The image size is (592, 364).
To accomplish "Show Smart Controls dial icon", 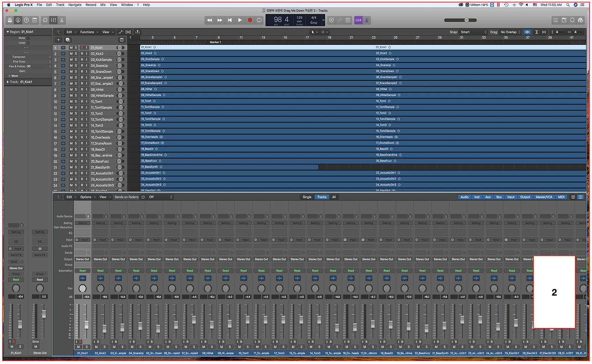I will click(x=45, y=20).
